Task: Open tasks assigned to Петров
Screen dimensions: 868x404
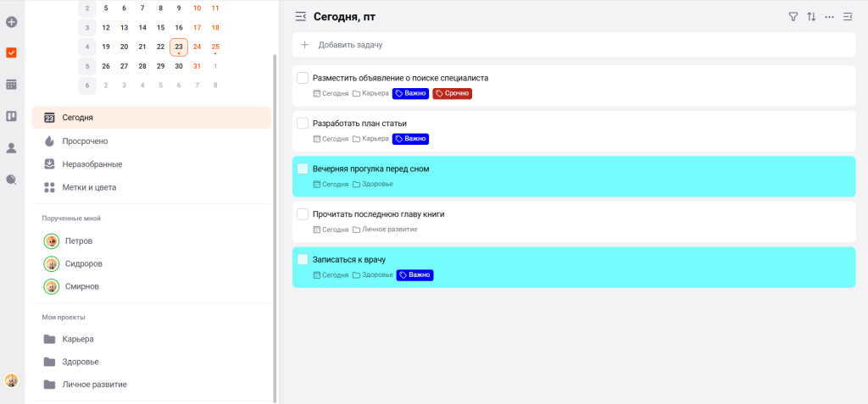Action: [x=79, y=241]
